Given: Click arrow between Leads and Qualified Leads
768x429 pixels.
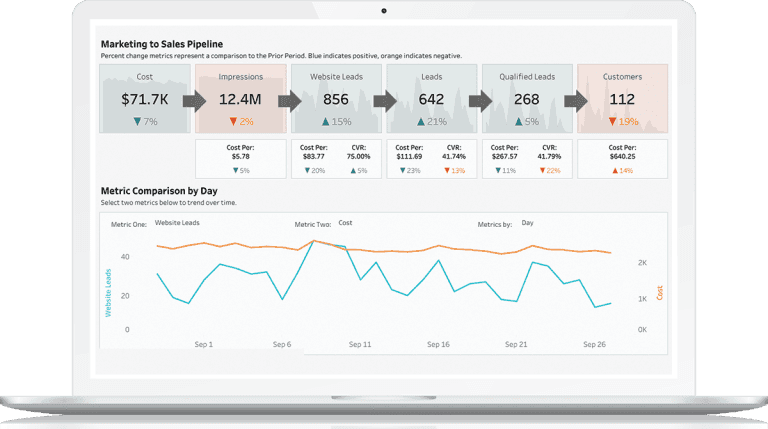Looking at the screenshot, I should [481, 101].
